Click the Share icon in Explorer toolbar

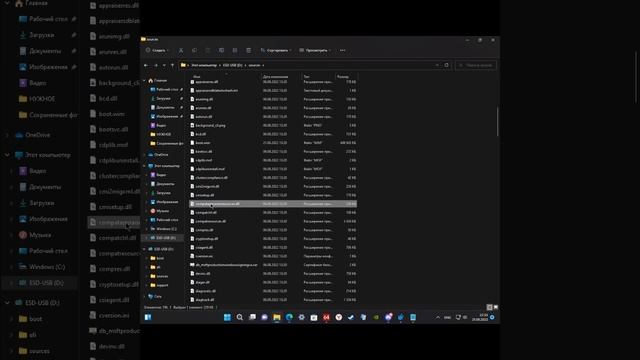coord(235,50)
